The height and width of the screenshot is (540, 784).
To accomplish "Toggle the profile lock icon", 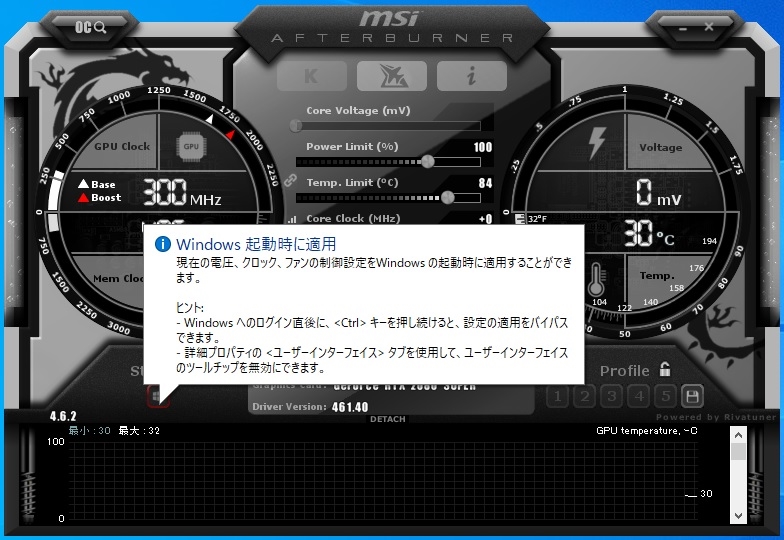I will pos(665,370).
